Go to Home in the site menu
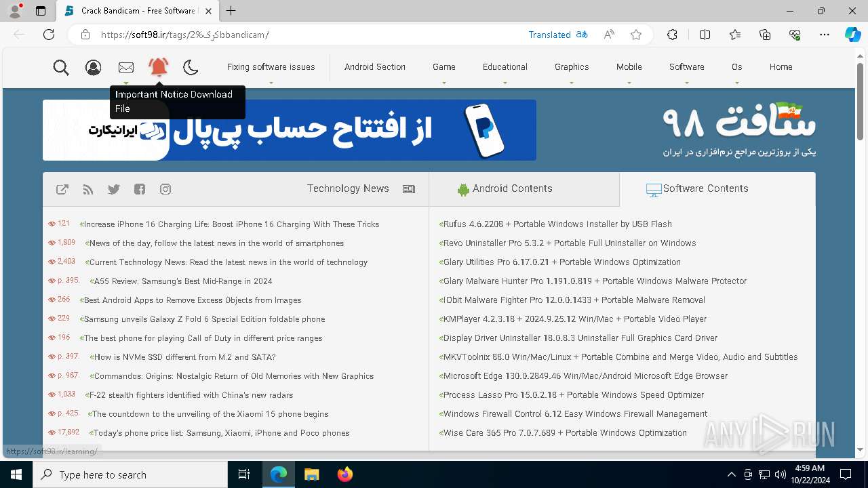Image resolution: width=868 pixels, height=488 pixels. (x=781, y=67)
